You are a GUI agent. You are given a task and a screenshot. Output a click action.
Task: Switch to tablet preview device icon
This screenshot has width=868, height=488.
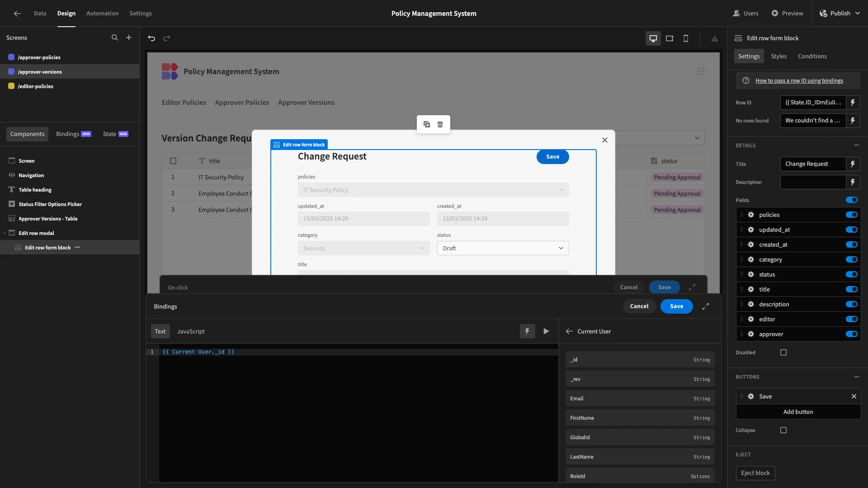point(670,38)
